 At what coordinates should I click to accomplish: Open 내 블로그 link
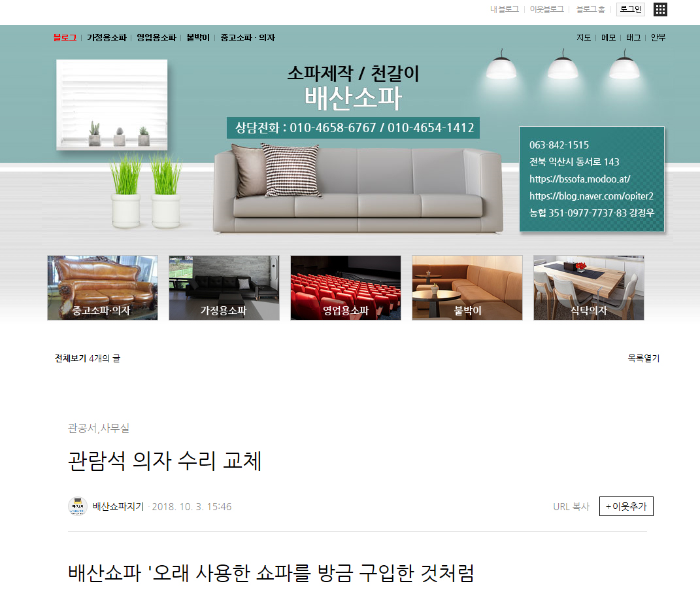tap(504, 9)
